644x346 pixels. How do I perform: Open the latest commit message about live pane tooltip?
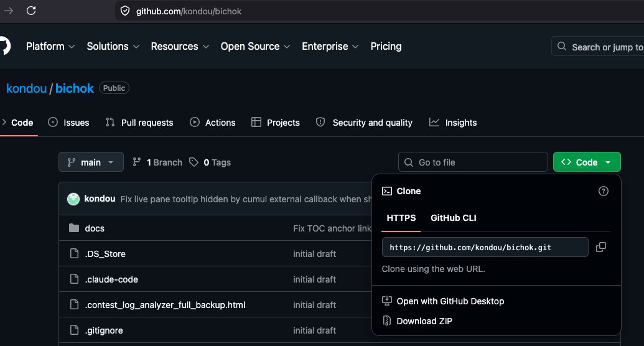[x=246, y=199]
